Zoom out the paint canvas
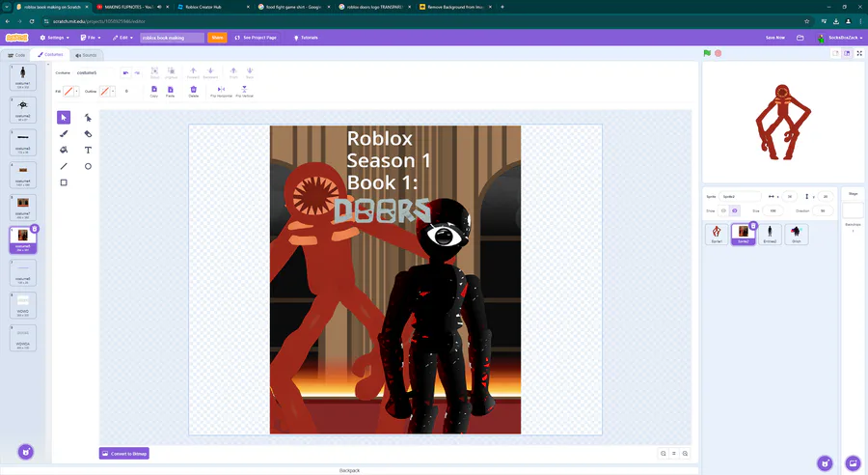This screenshot has width=868, height=475. 664,454
